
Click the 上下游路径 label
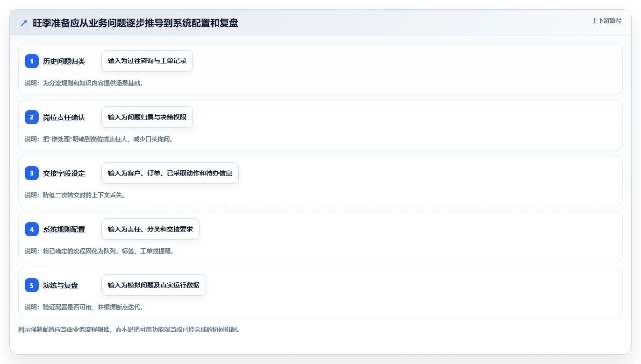(x=606, y=21)
